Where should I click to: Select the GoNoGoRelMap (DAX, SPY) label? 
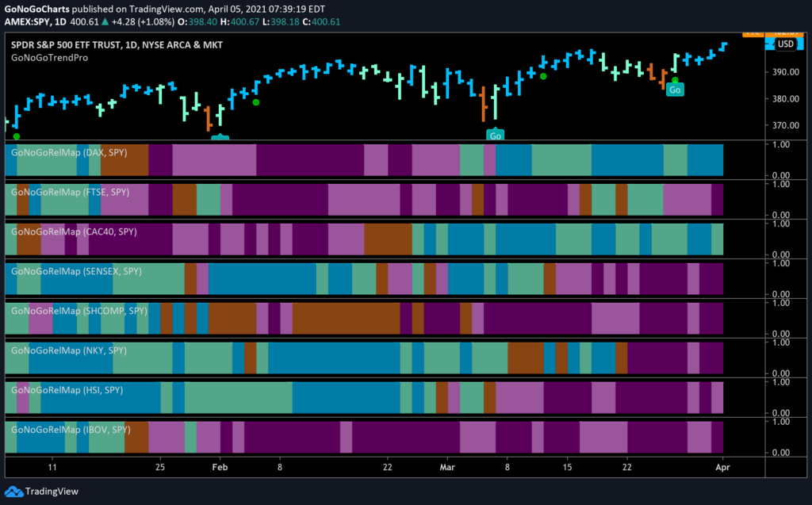69,153
